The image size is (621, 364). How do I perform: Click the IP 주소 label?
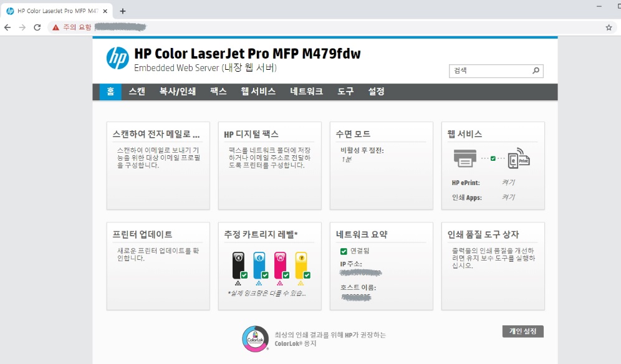pos(351,264)
